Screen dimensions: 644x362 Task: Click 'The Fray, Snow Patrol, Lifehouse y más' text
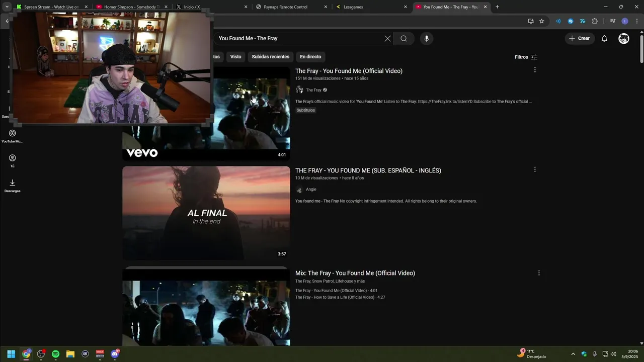click(x=330, y=281)
